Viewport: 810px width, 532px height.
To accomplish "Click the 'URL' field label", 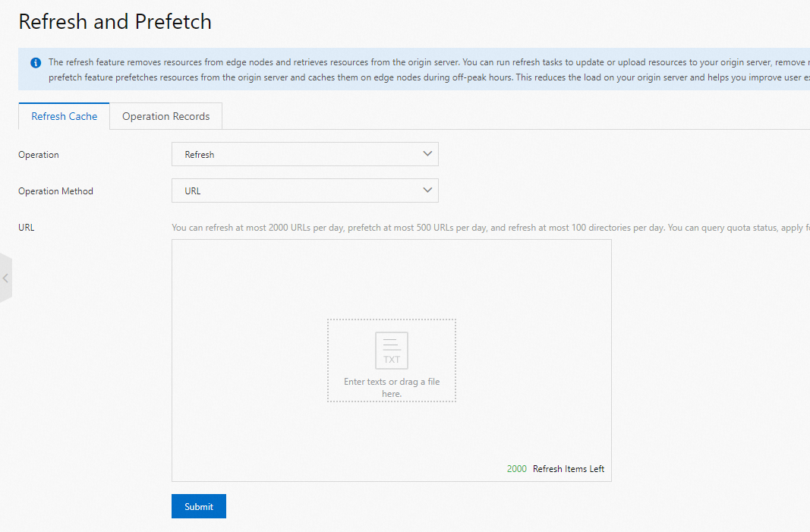I will tap(27, 227).
